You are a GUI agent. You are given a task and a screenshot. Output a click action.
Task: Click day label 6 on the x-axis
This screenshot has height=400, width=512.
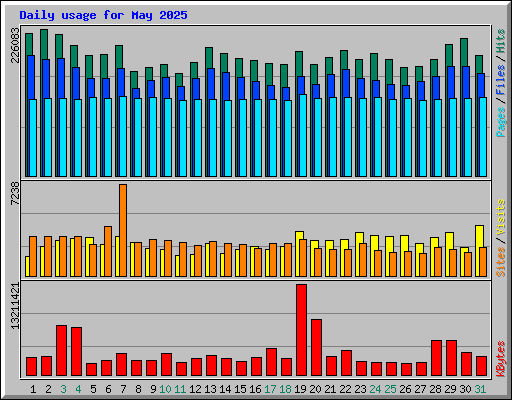point(108,389)
